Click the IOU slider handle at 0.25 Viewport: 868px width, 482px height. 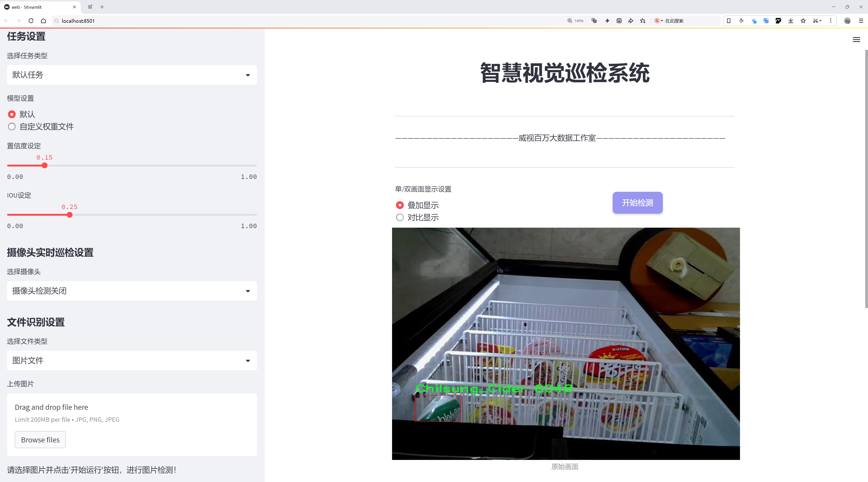(x=69, y=215)
